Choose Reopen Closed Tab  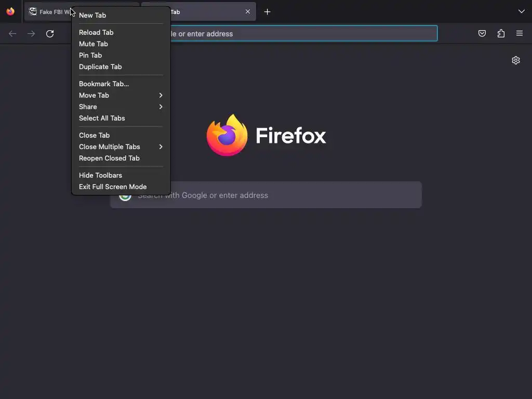(121, 158)
